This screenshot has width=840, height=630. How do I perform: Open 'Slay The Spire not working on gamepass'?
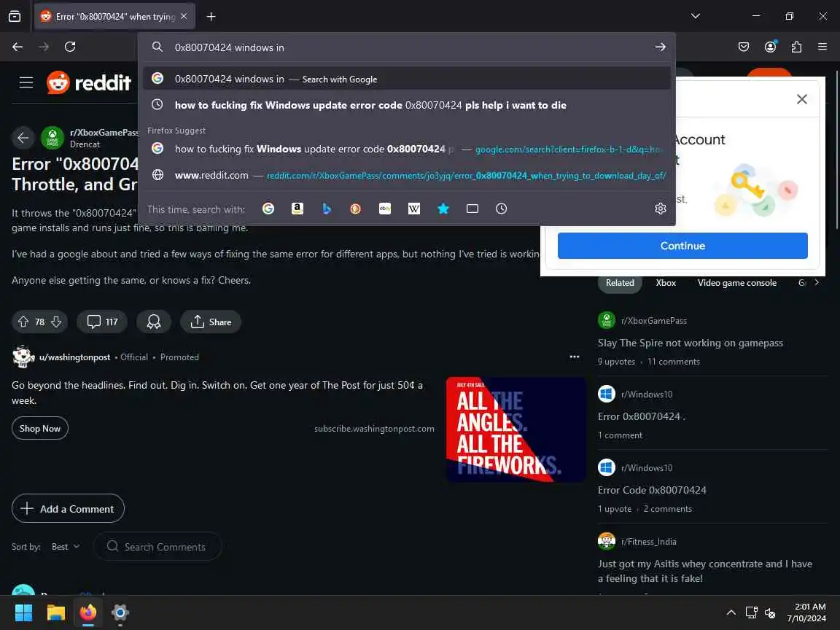coord(690,343)
